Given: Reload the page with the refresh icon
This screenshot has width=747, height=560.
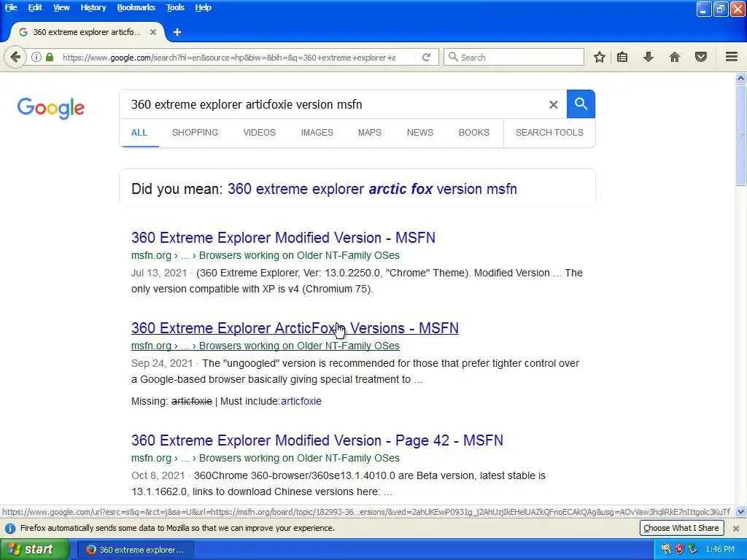Looking at the screenshot, I should 426,57.
